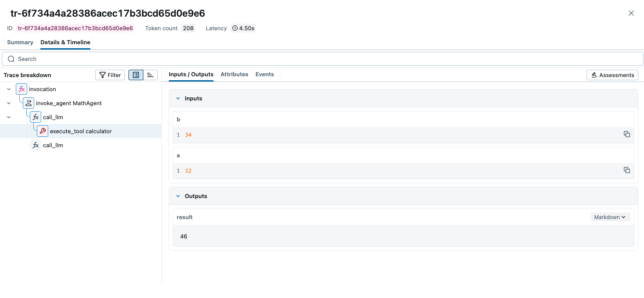
Task: Copy input value a using its copy icon
Action: pyautogui.click(x=626, y=170)
